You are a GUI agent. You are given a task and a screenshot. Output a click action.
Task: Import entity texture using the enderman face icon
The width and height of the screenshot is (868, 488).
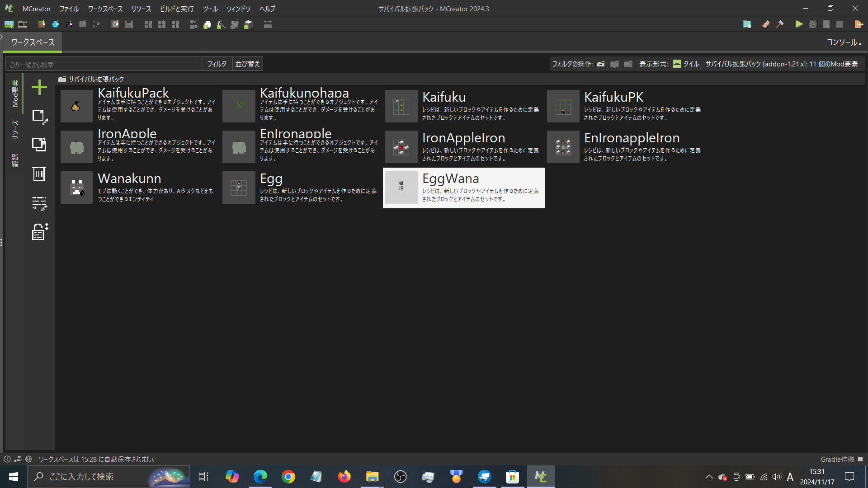point(69,24)
